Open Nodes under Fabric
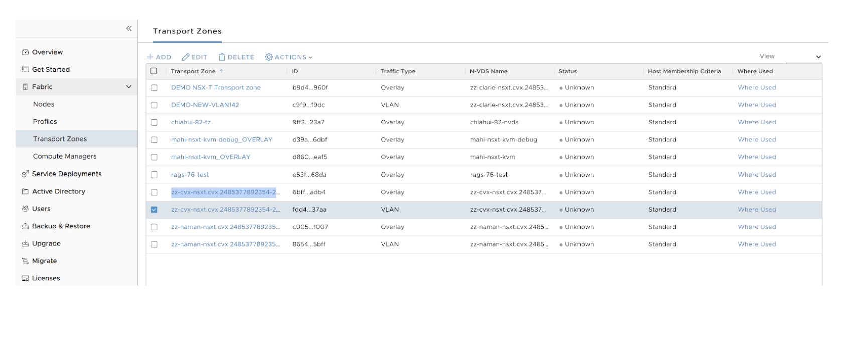 pyautogui.click(x=44, y=104)
